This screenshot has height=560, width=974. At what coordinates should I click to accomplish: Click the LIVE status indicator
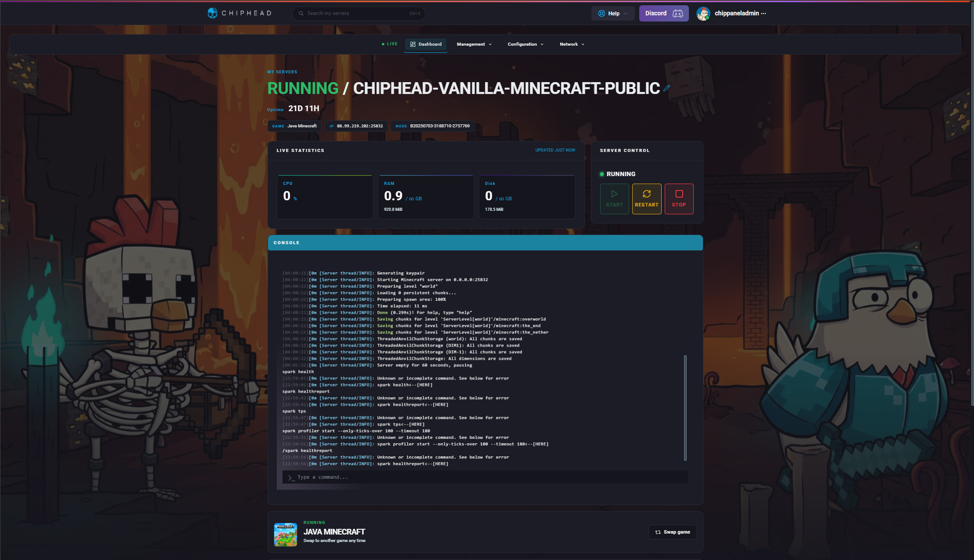coord(390,44)
